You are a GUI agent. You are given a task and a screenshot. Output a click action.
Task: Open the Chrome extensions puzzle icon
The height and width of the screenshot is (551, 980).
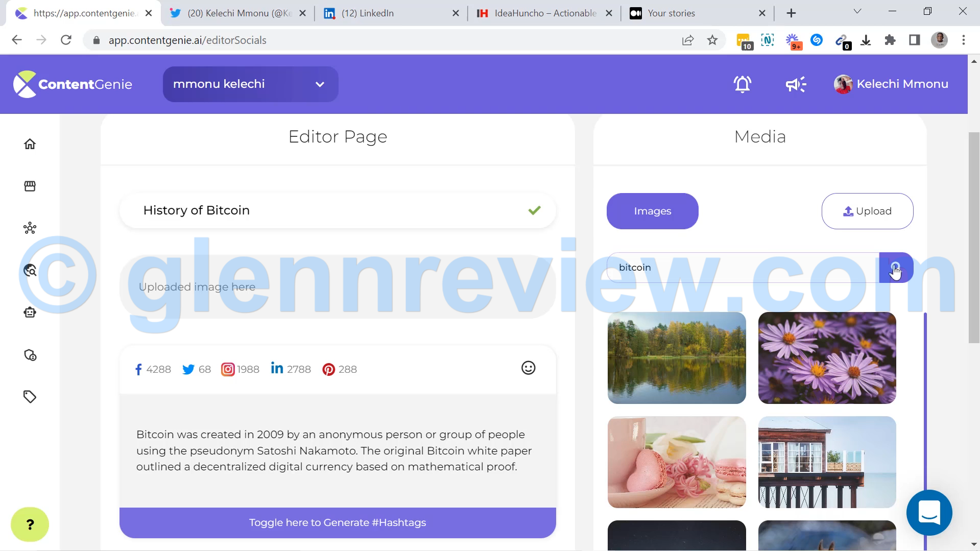pos(890,40)
